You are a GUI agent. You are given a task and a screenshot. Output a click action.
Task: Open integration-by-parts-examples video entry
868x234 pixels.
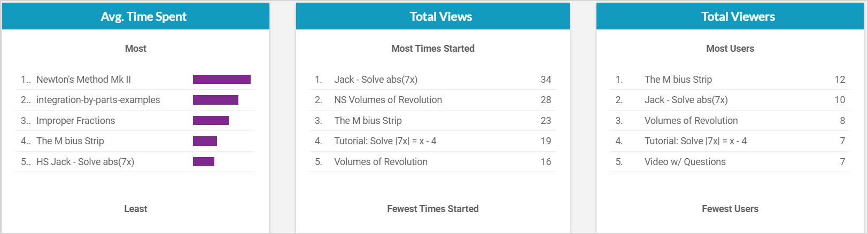point(98,100)
